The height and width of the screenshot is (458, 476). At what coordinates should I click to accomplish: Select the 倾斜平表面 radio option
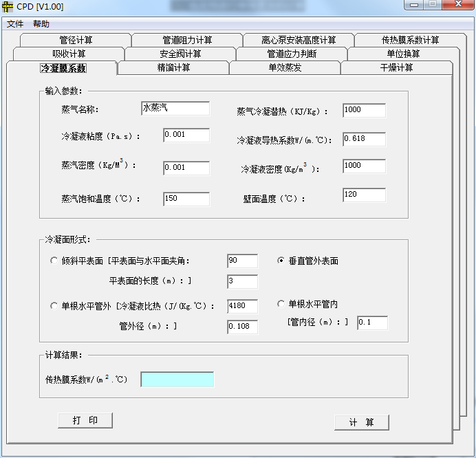(55, 261)
